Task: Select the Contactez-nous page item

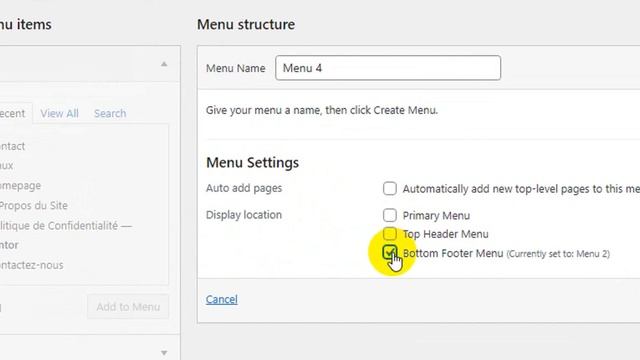Action: click(x=31, y=265)
